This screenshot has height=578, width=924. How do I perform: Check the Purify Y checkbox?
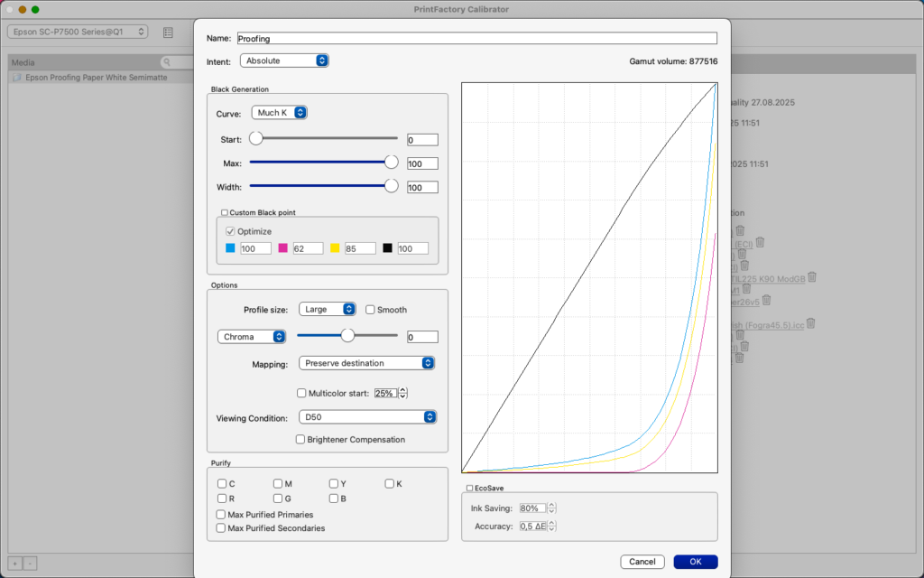334,484
